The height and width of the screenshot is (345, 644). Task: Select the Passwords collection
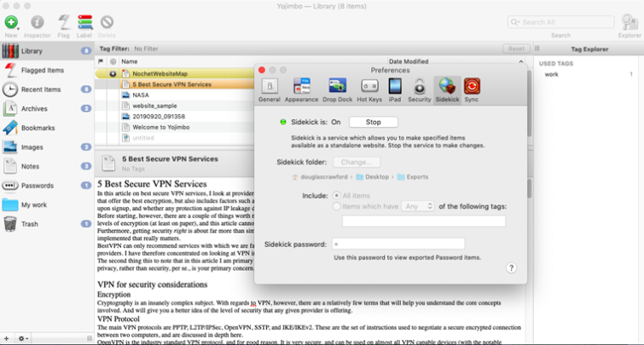47,186
